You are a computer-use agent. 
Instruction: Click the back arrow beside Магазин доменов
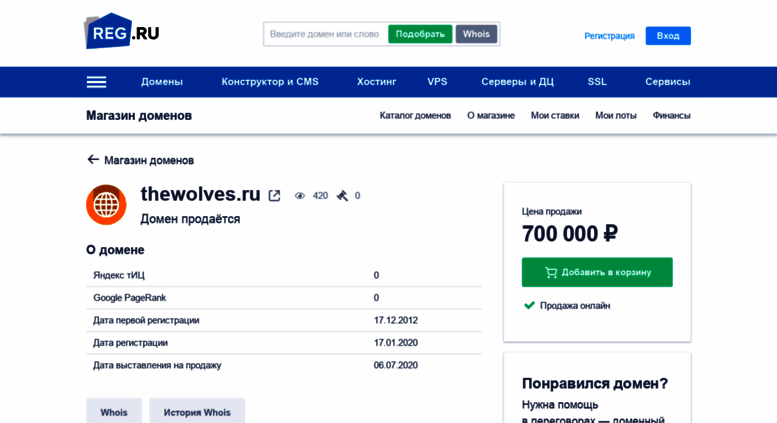[93, 159]
